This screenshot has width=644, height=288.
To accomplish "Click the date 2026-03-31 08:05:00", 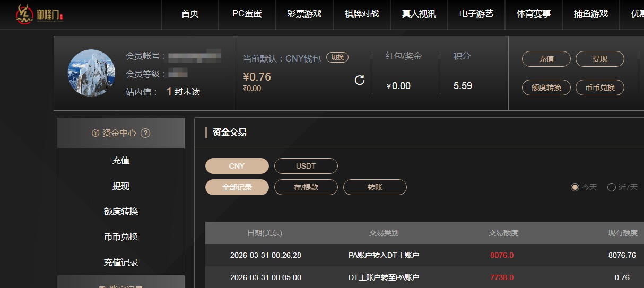I will [266, 277].
